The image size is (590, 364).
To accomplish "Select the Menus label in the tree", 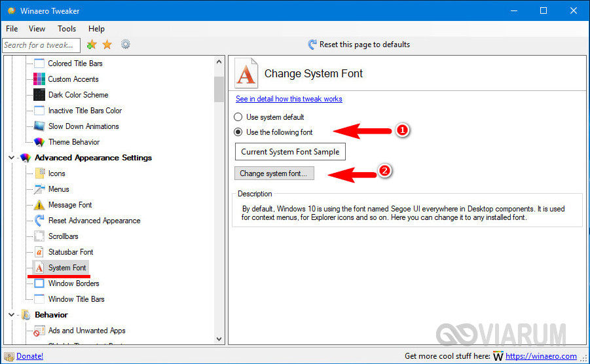I will pyautogui.click(x=59, y=189).
